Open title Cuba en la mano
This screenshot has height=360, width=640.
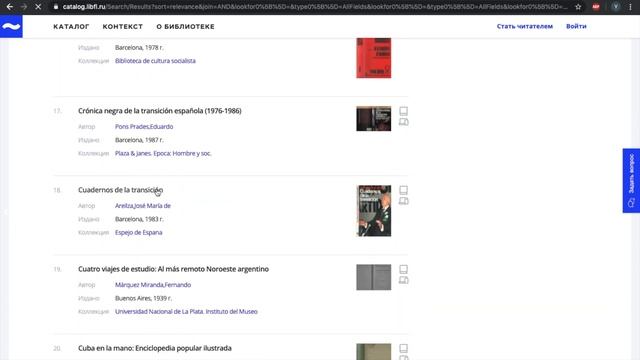click(x=155, y=348)
